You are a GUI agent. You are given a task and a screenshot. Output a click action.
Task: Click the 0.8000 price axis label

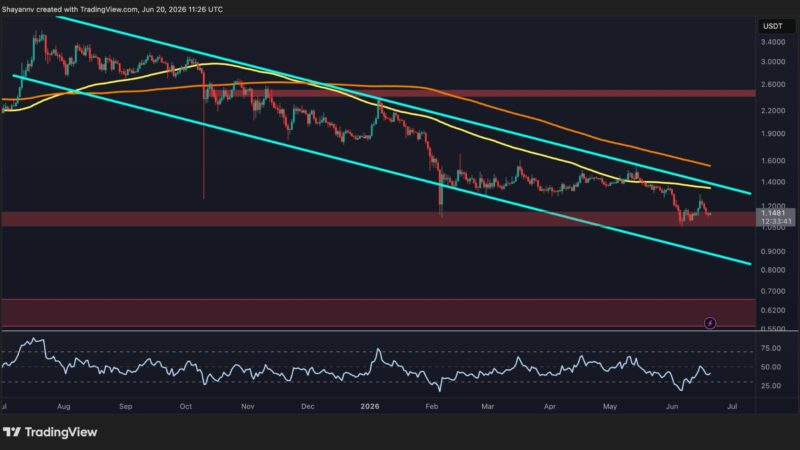772,270
